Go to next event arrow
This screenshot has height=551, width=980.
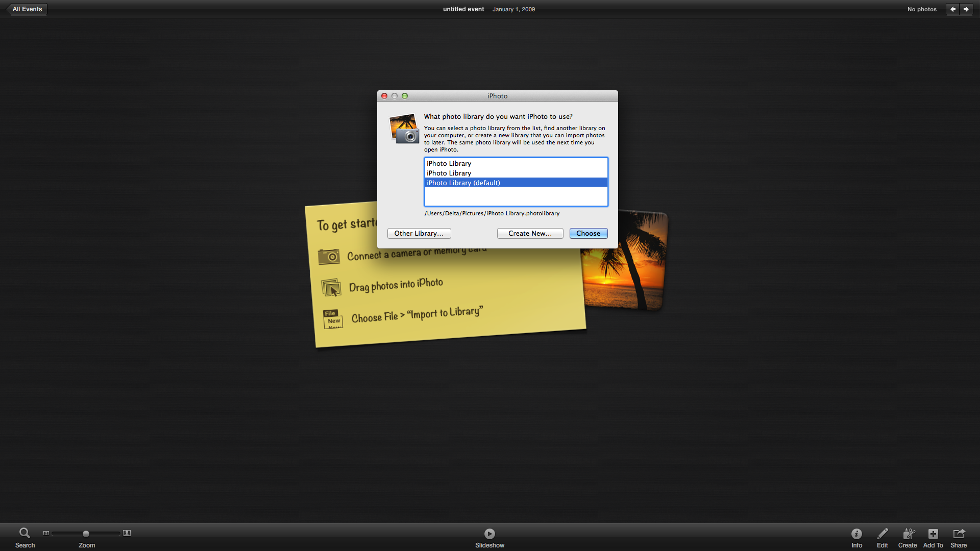tap(966, 9)
